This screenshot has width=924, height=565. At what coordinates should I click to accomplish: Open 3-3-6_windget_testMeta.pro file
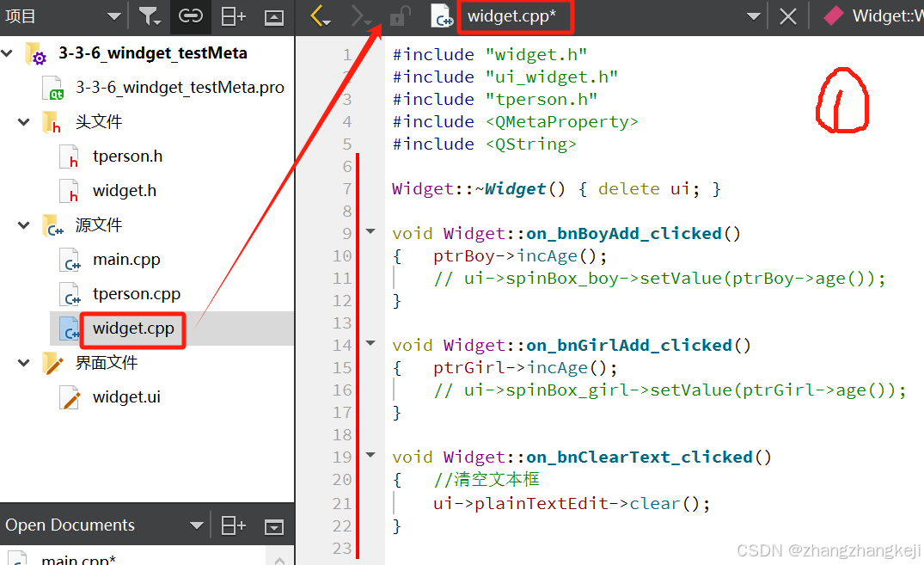(x=180, y=87)
